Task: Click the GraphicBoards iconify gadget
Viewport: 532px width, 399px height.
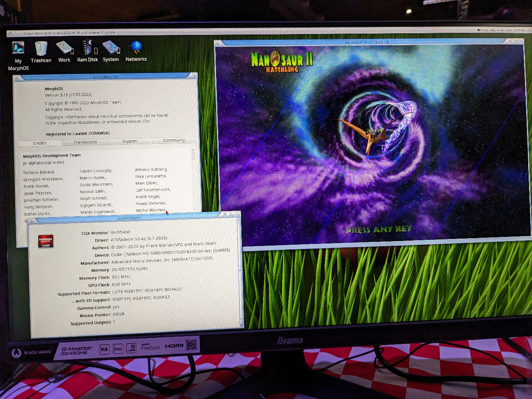Action: (225, 214)
